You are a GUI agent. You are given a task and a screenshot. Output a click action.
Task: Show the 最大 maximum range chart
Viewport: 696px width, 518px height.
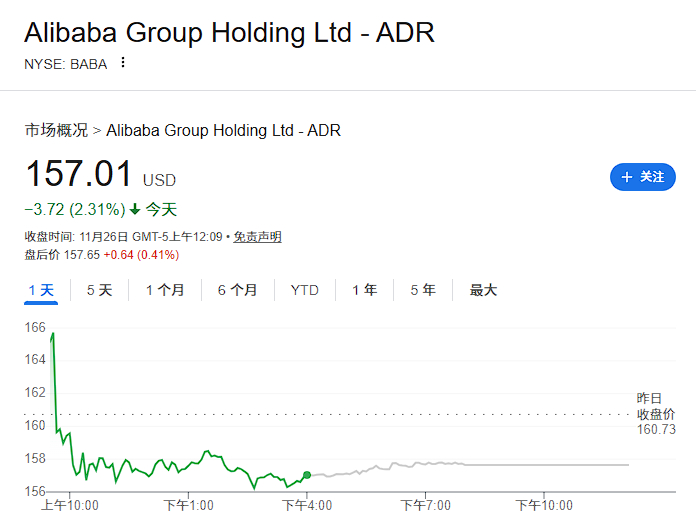point(483,290)
